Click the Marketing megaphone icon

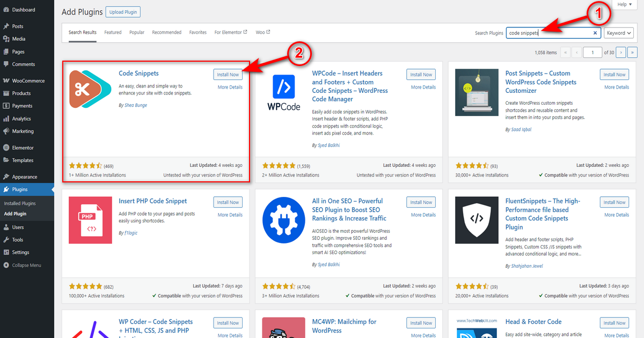click(6, 131)
